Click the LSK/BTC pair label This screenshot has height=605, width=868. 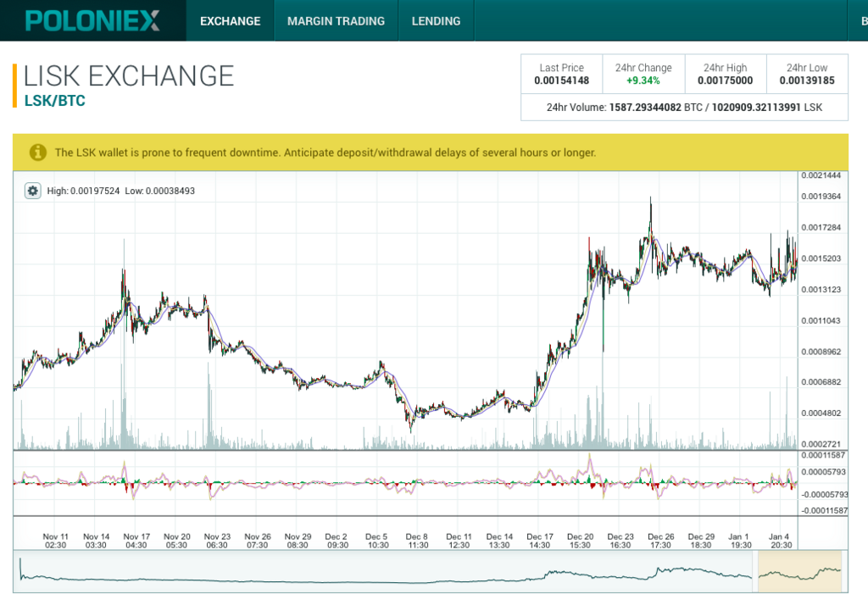pyautogui.click(x=54, y=101)
